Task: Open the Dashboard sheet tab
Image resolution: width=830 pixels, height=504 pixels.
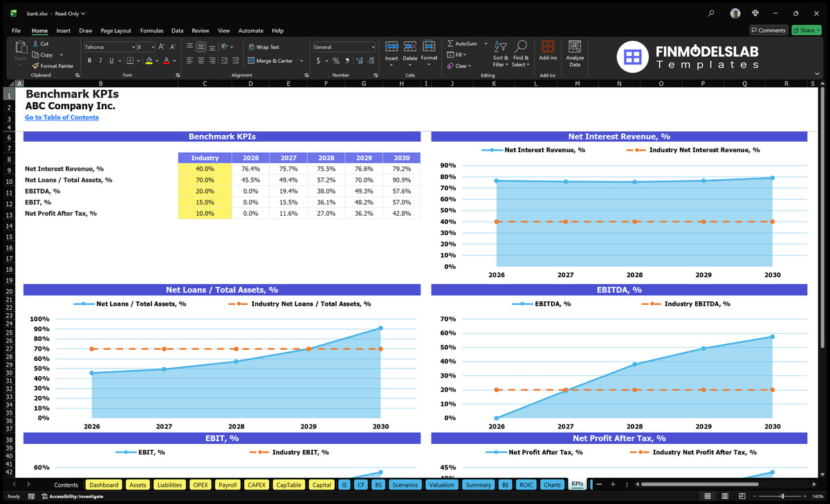Action: point(104,485)
